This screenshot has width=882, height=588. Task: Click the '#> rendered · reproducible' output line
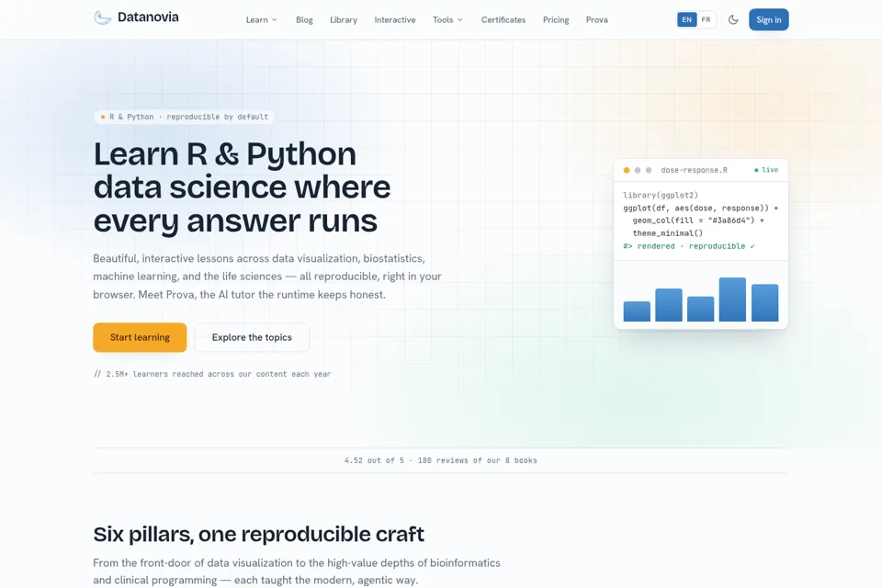coord(689,246)
